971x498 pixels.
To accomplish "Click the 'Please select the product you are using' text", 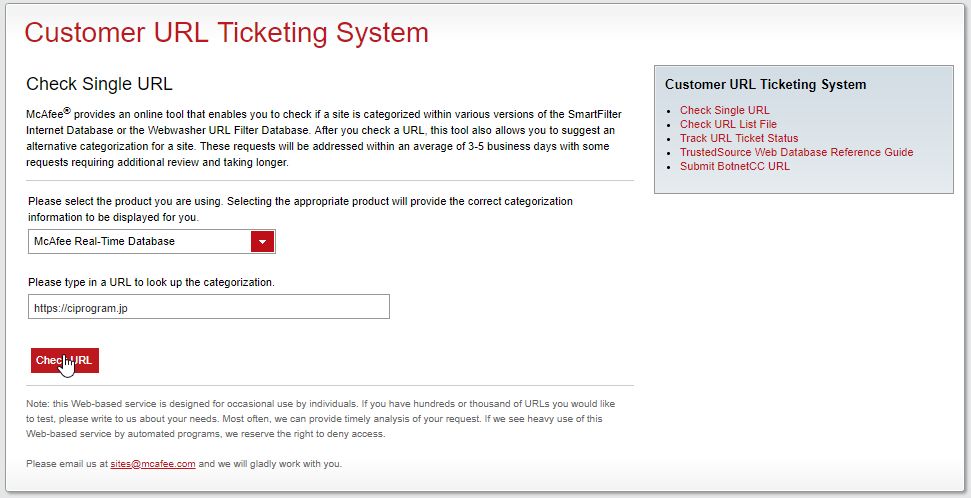I will click(300, 209).
